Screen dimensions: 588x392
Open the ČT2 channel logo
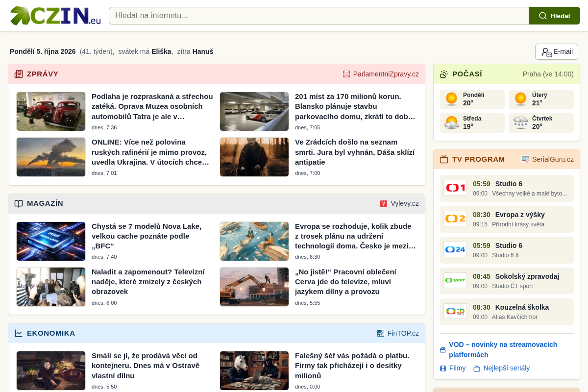pos(455,219)
